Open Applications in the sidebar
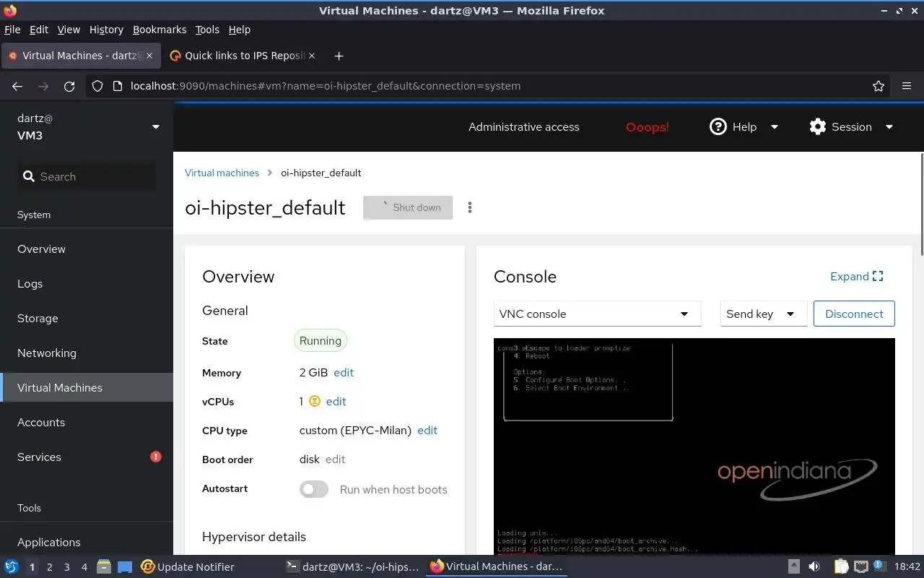 (87, 542)
